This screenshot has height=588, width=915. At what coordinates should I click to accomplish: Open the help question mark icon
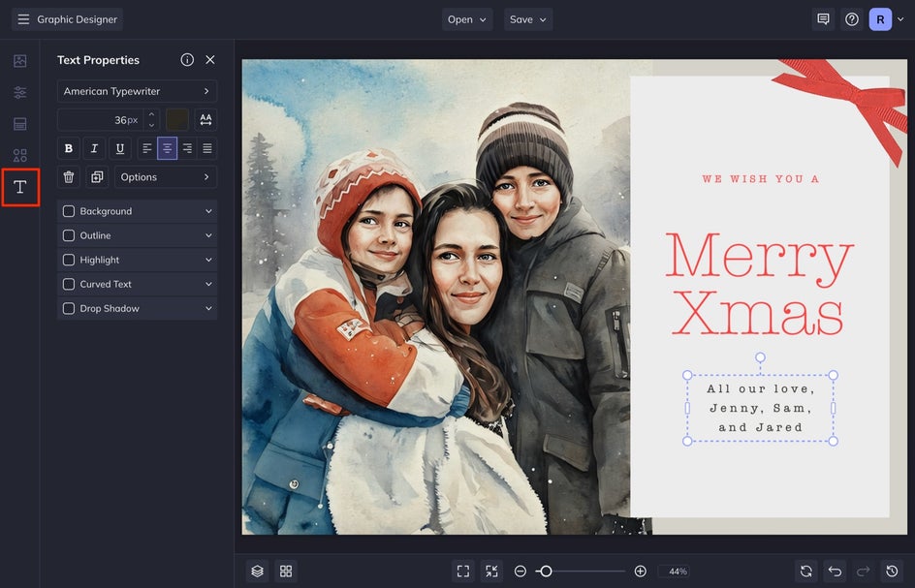pyautogui.click(x=851, y=19)
